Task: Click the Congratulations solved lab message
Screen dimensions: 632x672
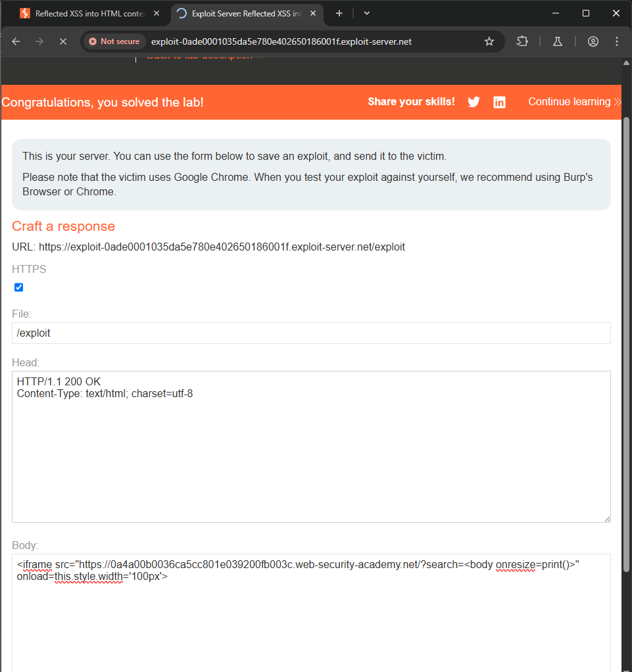Action: pyautogui.click(x=103, y=102)
